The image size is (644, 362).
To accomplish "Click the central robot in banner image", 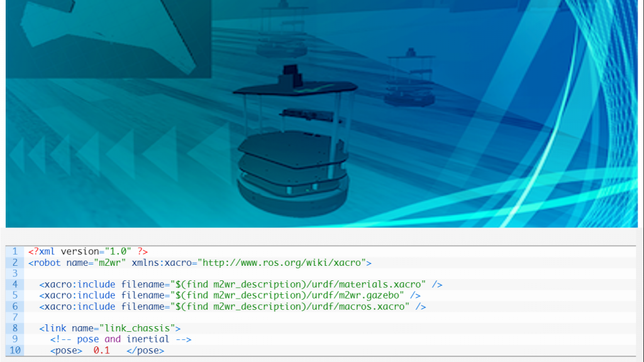I will click(x=294, y=140).
